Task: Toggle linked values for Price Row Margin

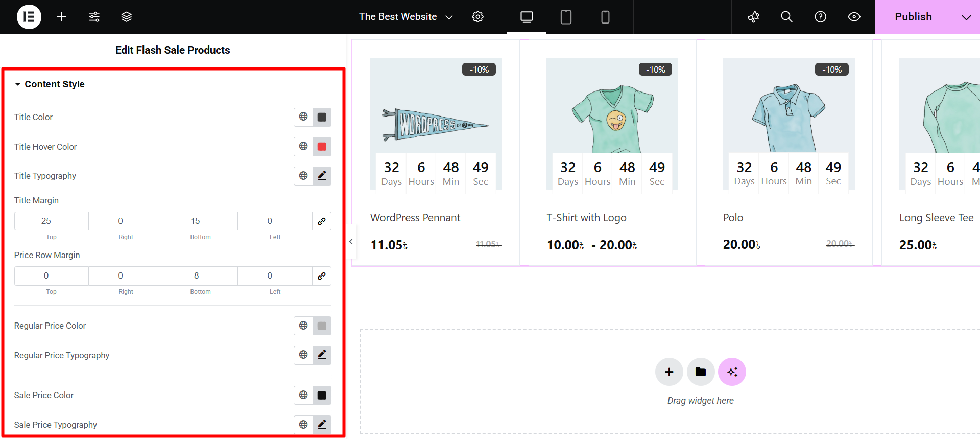Action: [x=322, y=276]
